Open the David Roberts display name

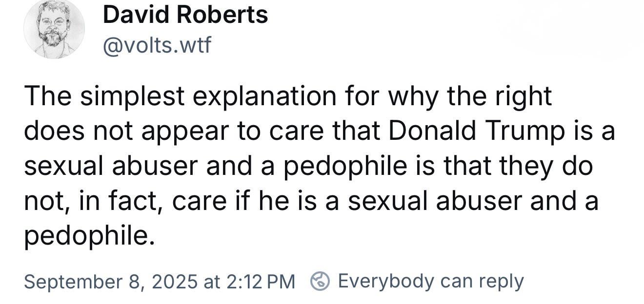(x=185, y=15)
